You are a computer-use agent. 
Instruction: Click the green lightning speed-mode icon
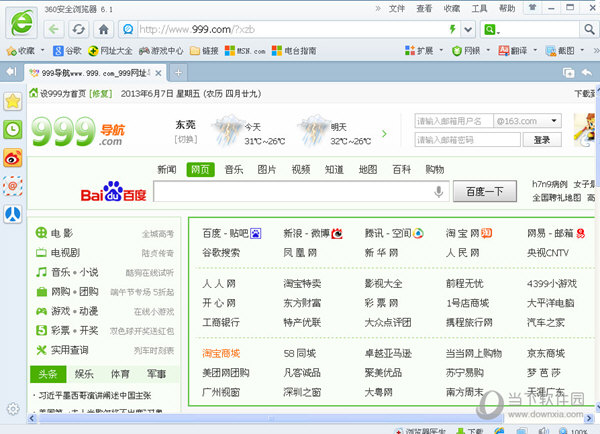[453, 29]
